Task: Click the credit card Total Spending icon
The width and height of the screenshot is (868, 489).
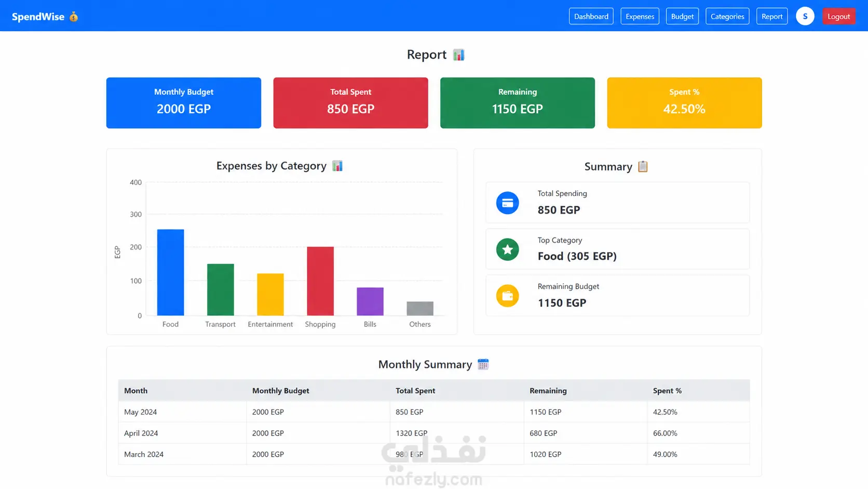Action: 507,203
